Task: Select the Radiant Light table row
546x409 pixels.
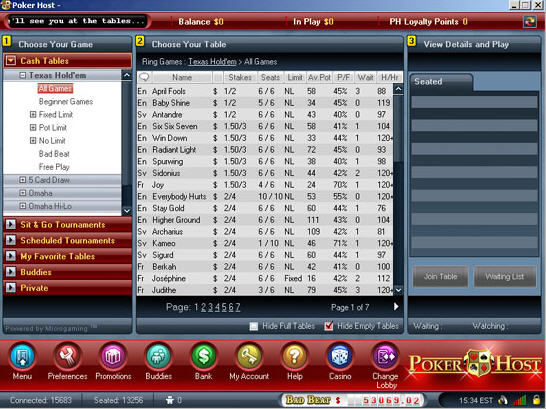Action: coord(265,150)
